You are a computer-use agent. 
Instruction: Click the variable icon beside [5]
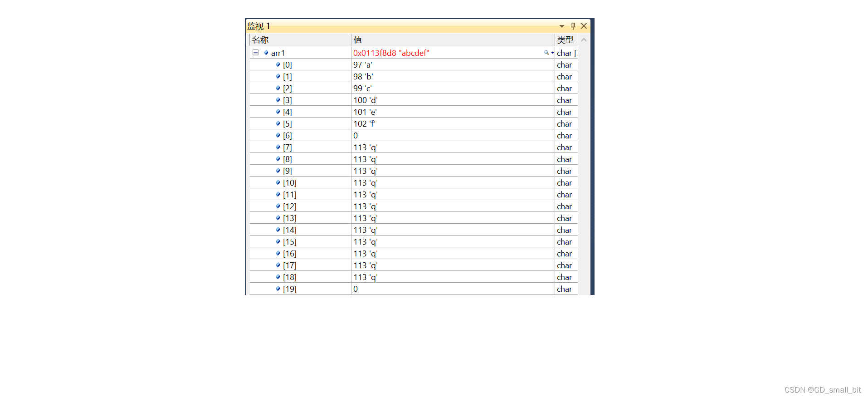click(278, 123)
